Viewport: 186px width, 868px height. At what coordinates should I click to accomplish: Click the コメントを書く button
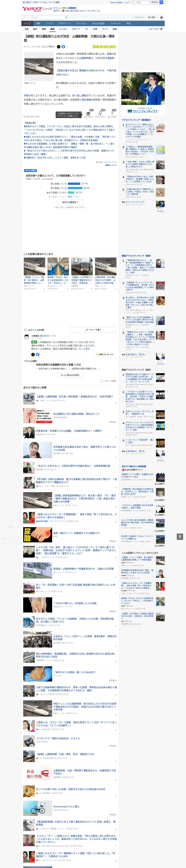[x=93, y=330]
